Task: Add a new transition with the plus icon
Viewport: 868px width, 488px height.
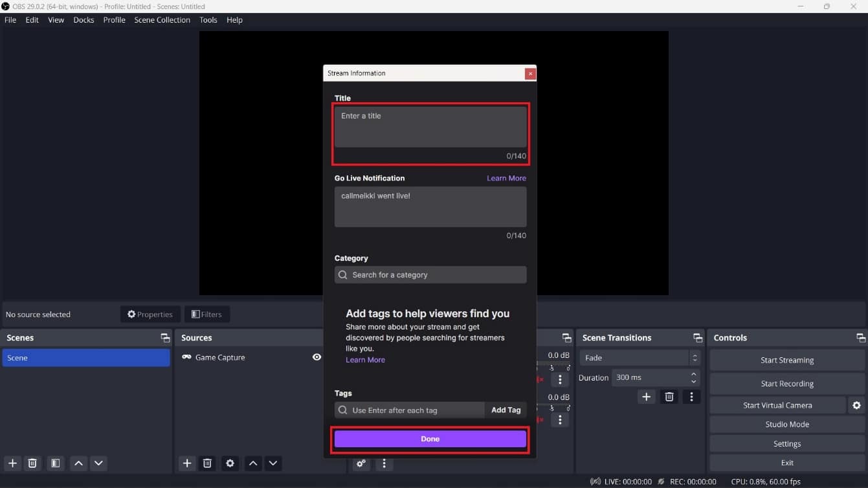Action: [646, 397]
